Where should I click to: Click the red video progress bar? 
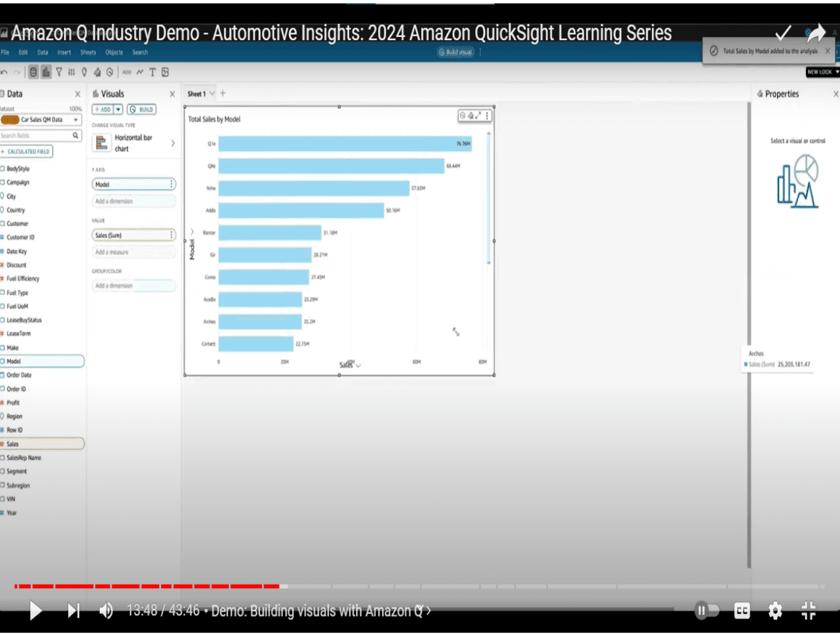[147, 586]
